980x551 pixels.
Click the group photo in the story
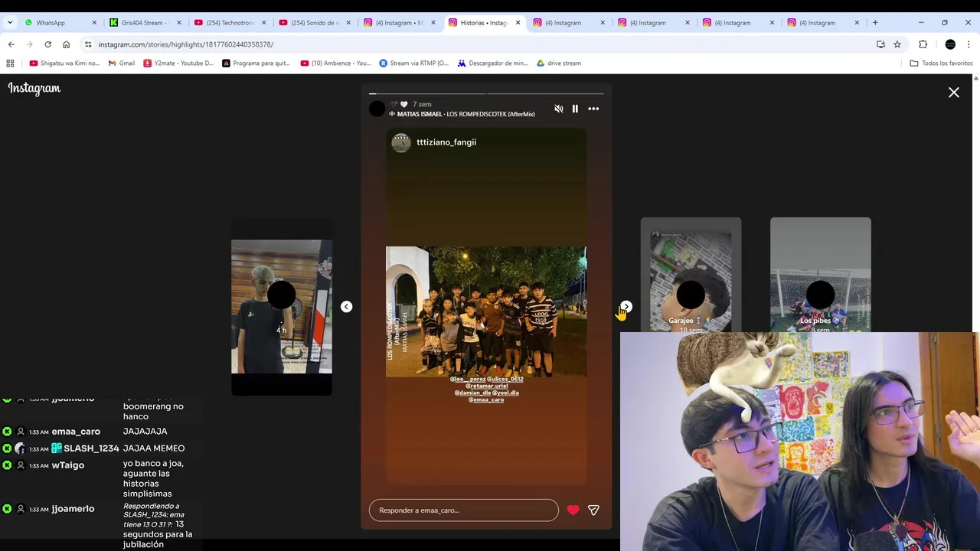click(486, 311)
